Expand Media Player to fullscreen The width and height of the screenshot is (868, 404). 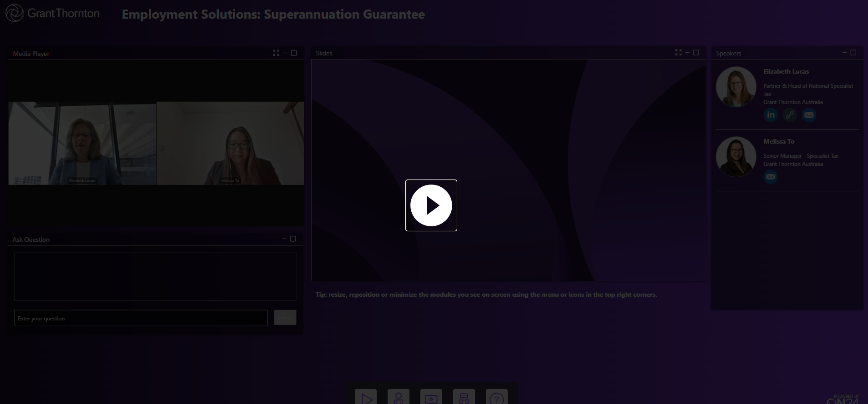[x=276, y=53]
